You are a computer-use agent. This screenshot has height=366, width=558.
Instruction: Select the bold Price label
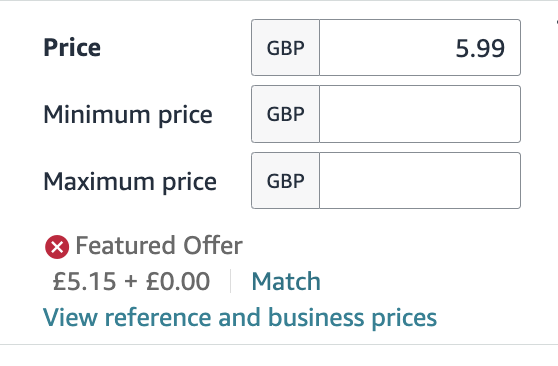click(72, 48)
